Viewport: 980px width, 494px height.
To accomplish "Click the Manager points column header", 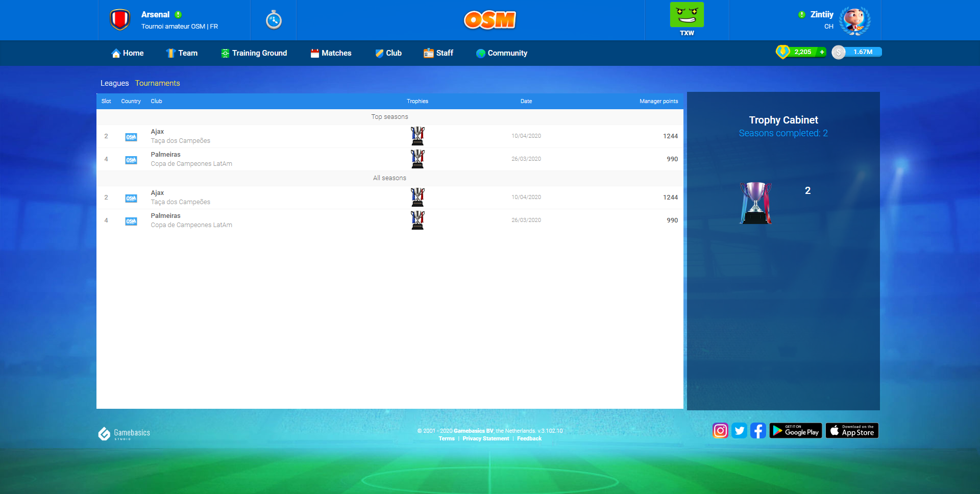I will (658, 101).
